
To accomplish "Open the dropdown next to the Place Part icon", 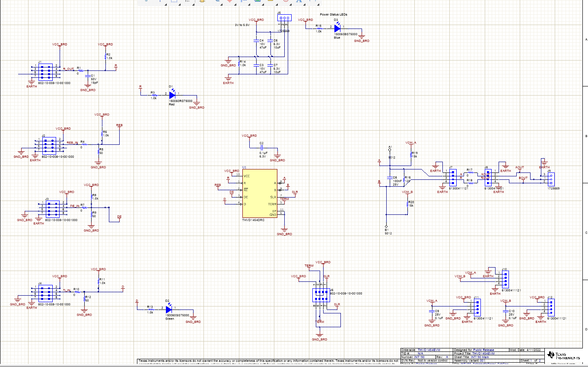I will point(208,5).
